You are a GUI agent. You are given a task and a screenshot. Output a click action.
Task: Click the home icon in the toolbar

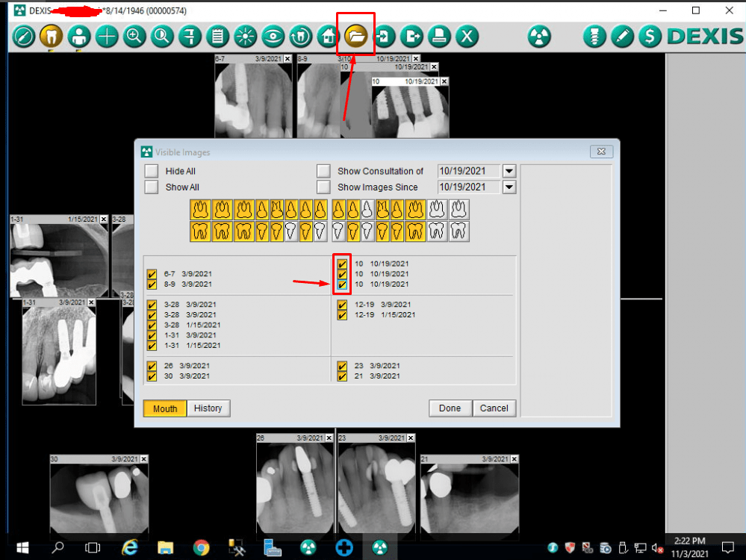[329, 36]
